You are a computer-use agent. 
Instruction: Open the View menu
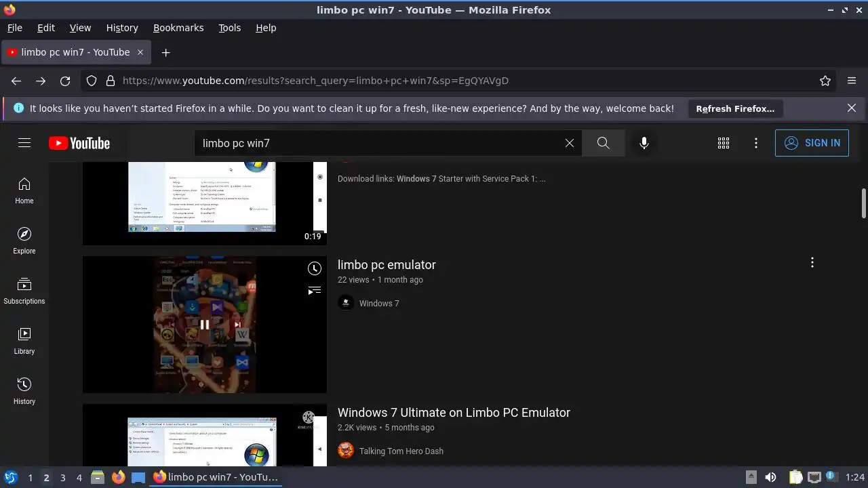(x=80, y=28)
